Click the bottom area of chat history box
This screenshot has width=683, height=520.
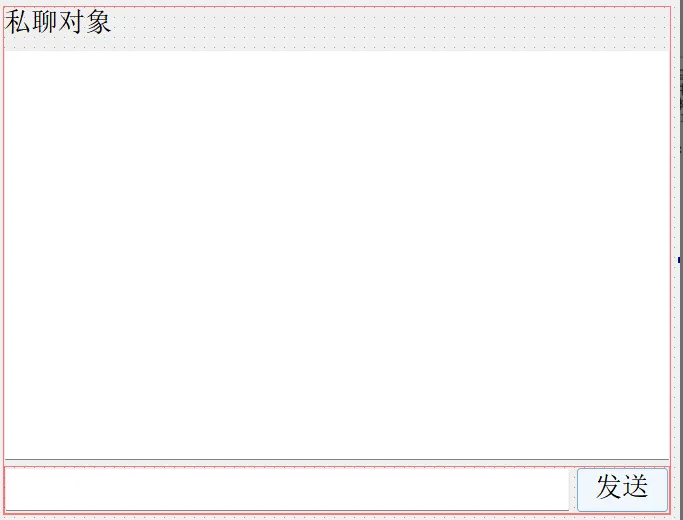click(x=337, y=449)
